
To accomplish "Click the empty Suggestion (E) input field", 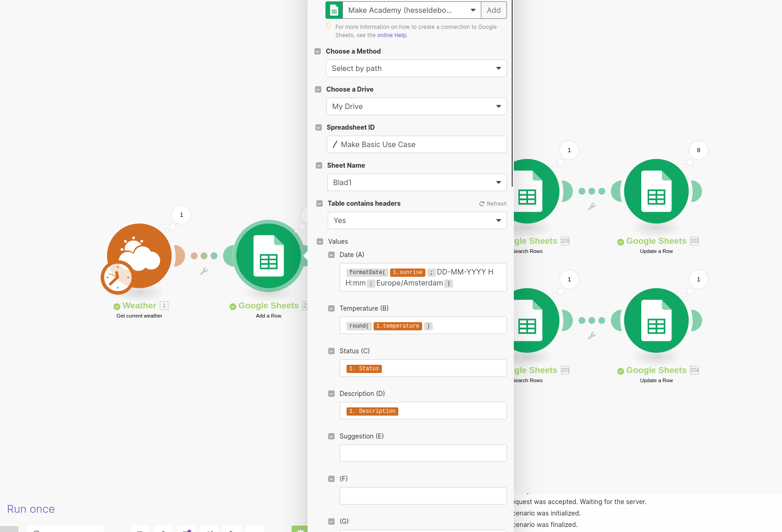I will point(423,453).
